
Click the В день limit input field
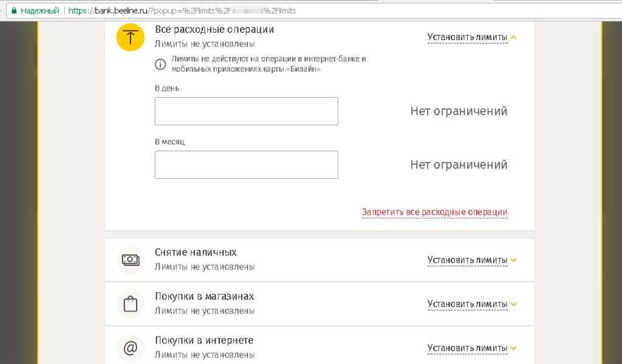(x=246, y=111)
